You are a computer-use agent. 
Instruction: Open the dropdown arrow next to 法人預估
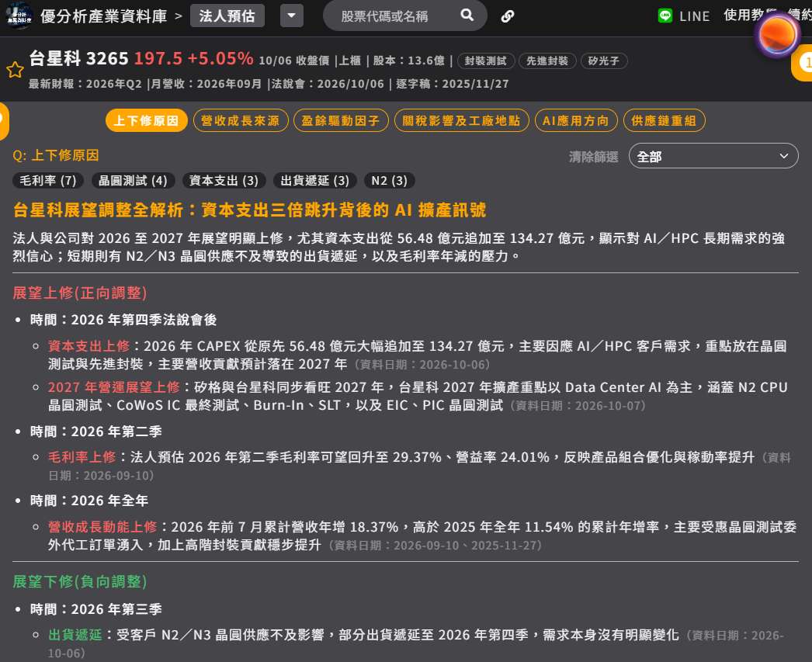(292, 16)
